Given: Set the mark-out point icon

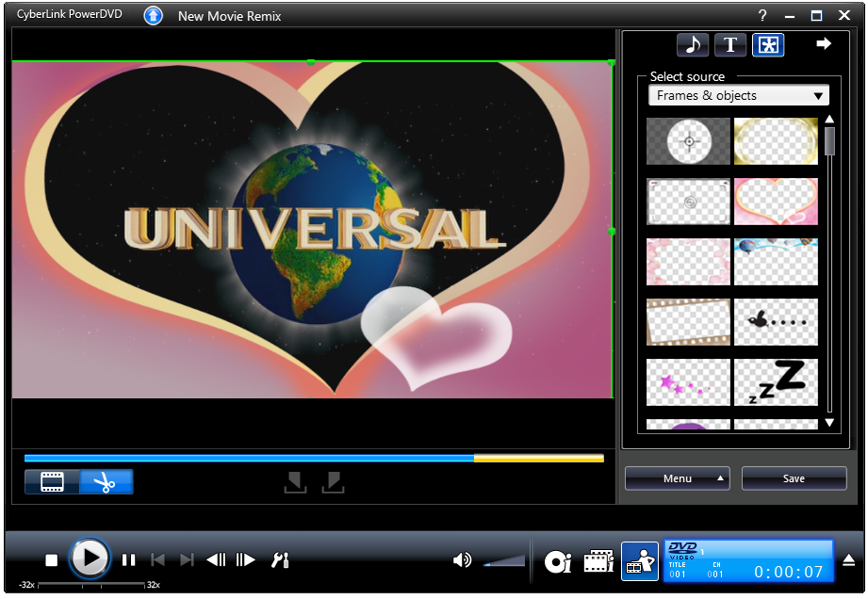Looking at the screenshot, I should pos(333,482).
